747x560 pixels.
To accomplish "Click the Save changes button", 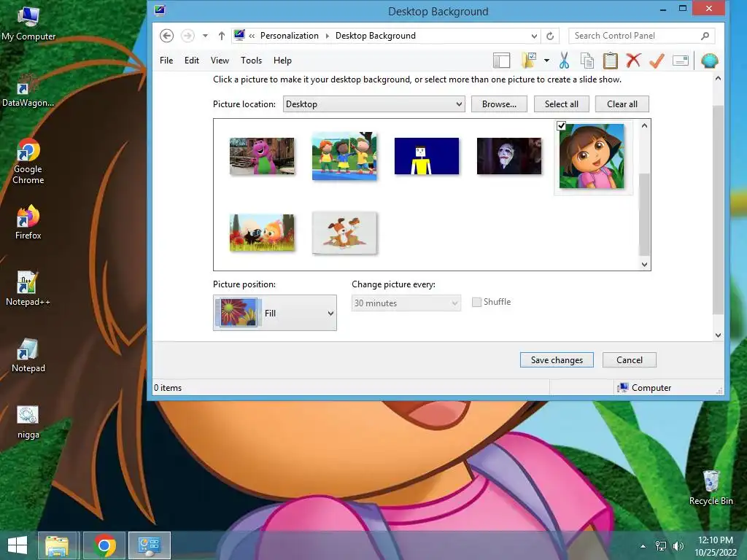I will point(557,360).
